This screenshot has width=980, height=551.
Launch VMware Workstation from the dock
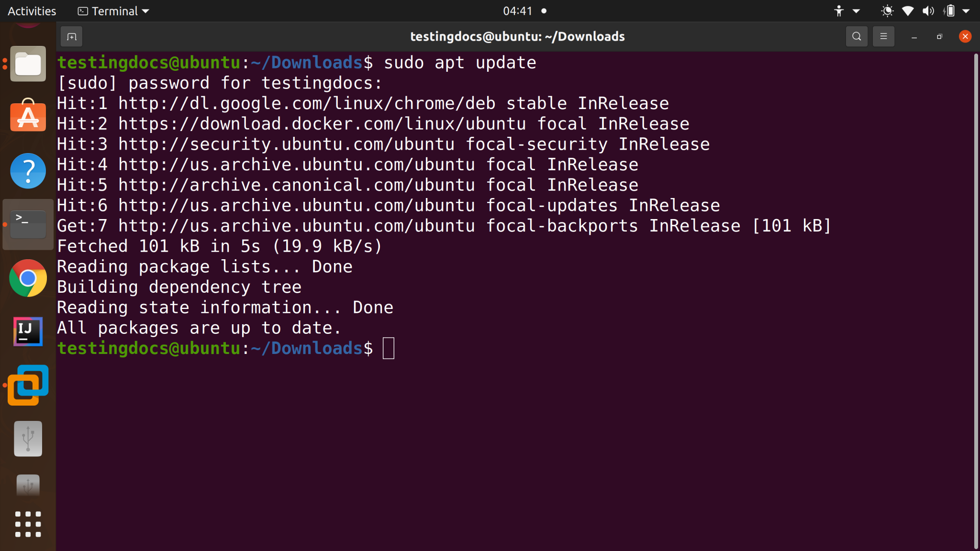pos(27,385)
